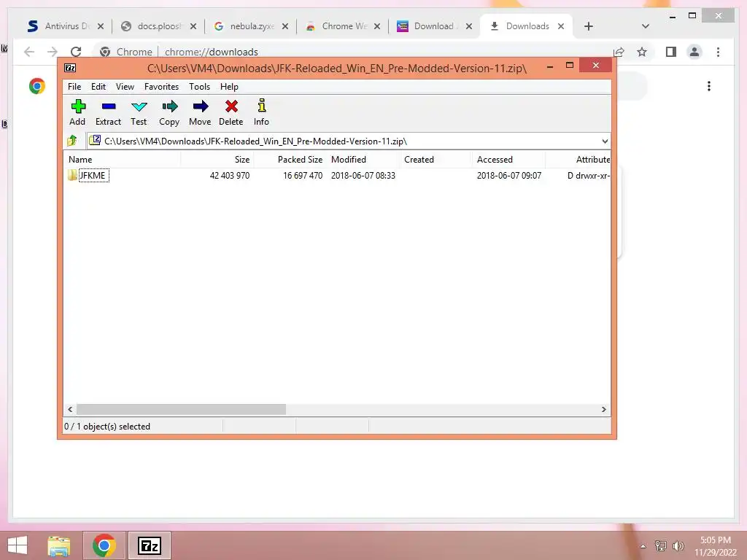Click the archive path address field

[343, 141]
